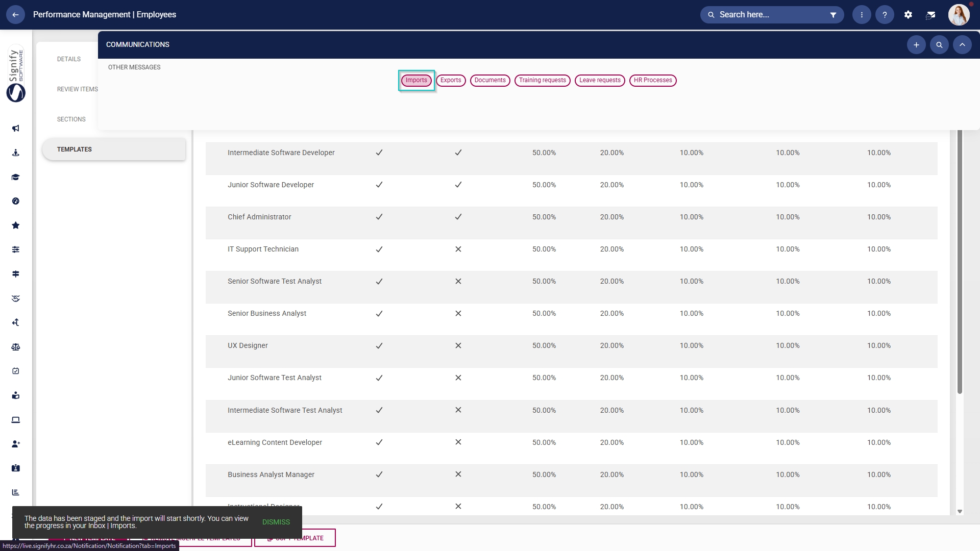Open the Sections tab

click(x=71, y=119)
